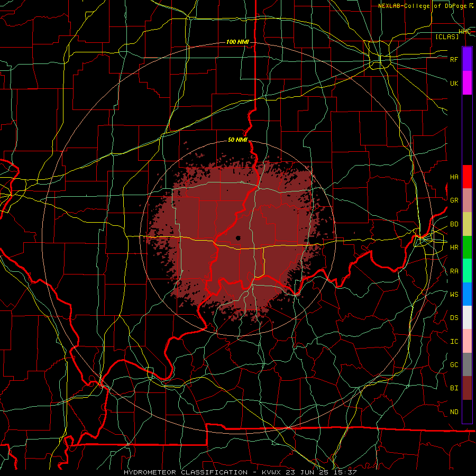Click the GR legend label
Screen dimensions: 476x476
454,200
